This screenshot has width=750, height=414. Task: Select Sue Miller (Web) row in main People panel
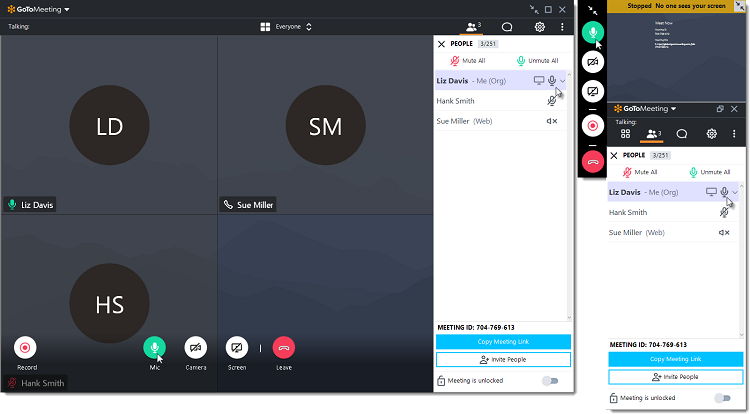(x=500, y=121)
